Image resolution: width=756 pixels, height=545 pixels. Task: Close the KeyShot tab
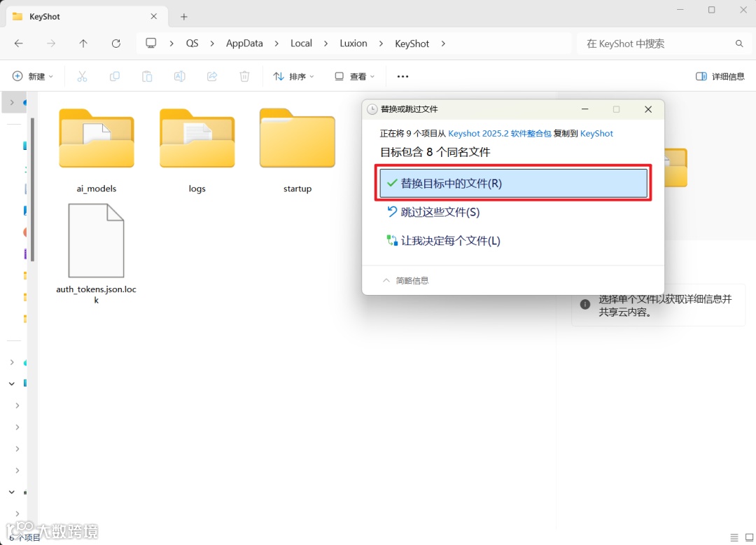(x=154, y=16)
